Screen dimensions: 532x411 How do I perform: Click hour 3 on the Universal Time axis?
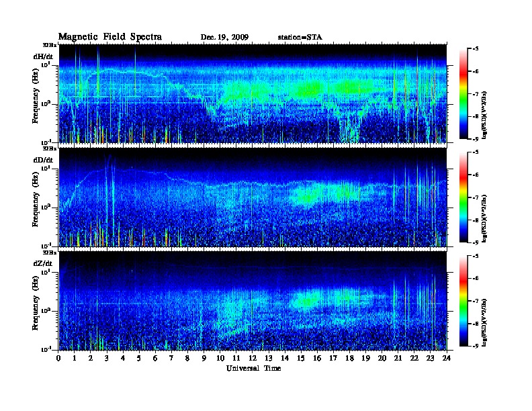[x=107, y=358]
